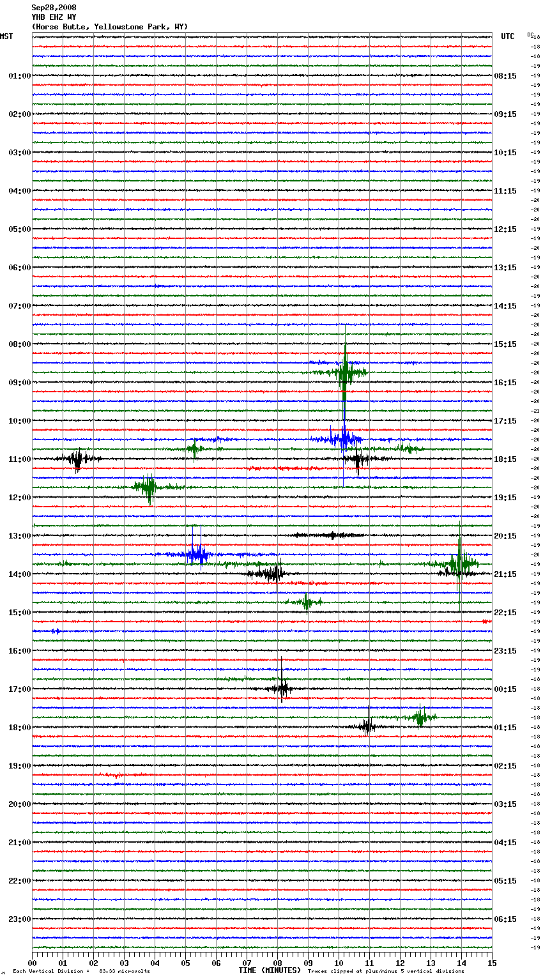This screenshot has height=980, width=543.
Task: Click the 05:00 MST time label
Action: pos(19,229)
